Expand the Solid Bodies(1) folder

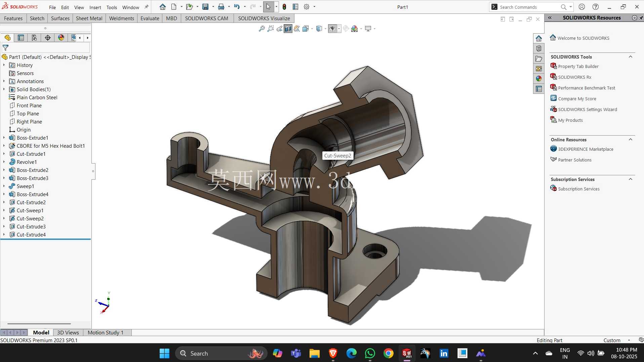(4, 89)
